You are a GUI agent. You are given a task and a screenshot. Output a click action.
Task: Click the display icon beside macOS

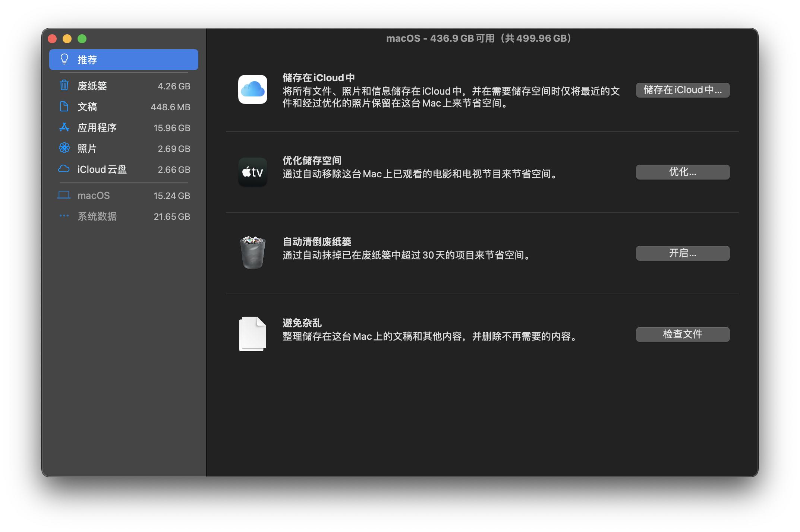64,195
